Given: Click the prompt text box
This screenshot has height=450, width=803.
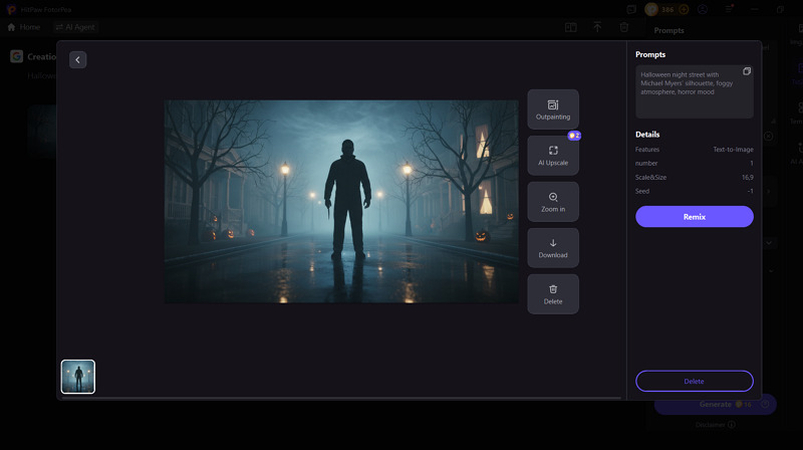Looking at the screenshot, I should point(694,92).
